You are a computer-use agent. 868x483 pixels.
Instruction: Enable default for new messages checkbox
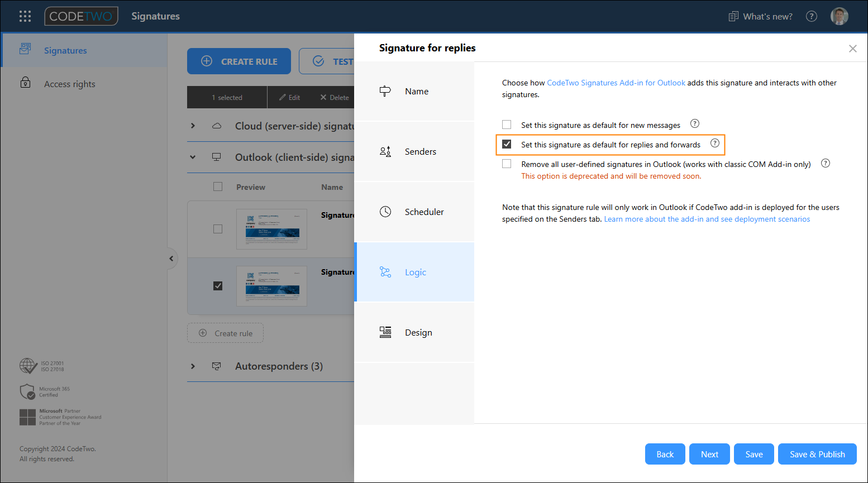[507, 125]
